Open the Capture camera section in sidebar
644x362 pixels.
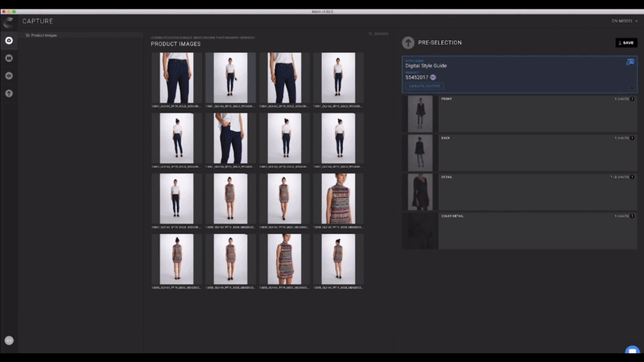tap(9, 40)
